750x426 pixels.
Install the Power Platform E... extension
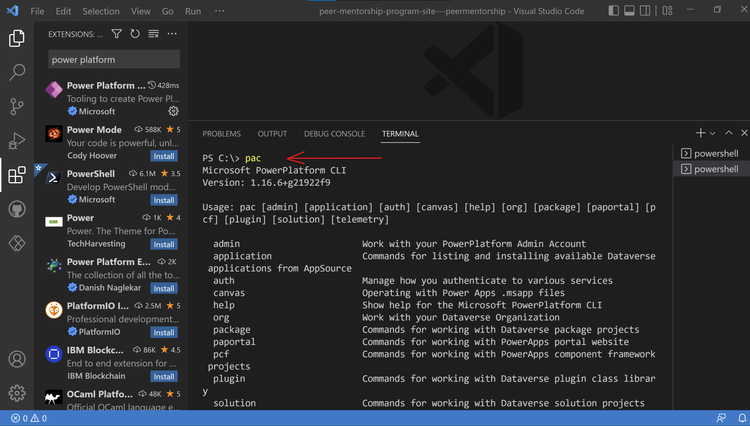coord(164,288)
